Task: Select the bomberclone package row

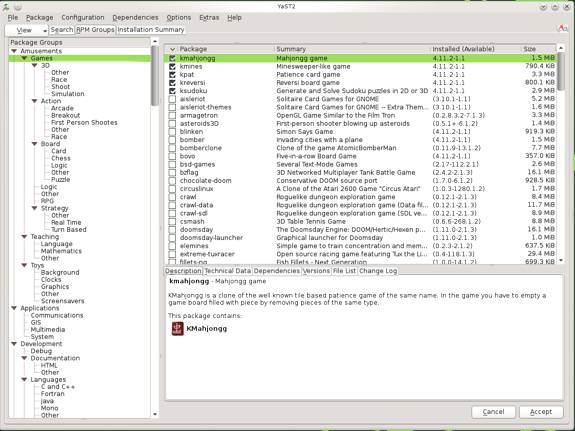Action: point(361,148)
